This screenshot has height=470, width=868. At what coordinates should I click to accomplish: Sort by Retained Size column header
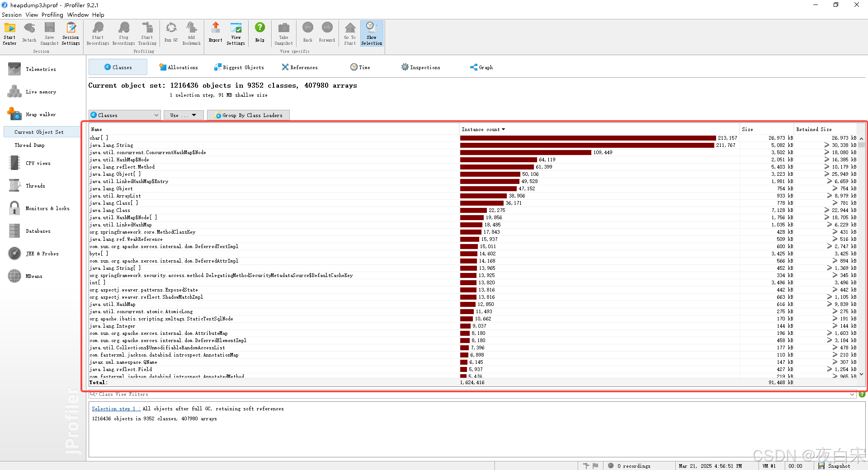pos(825,129)
